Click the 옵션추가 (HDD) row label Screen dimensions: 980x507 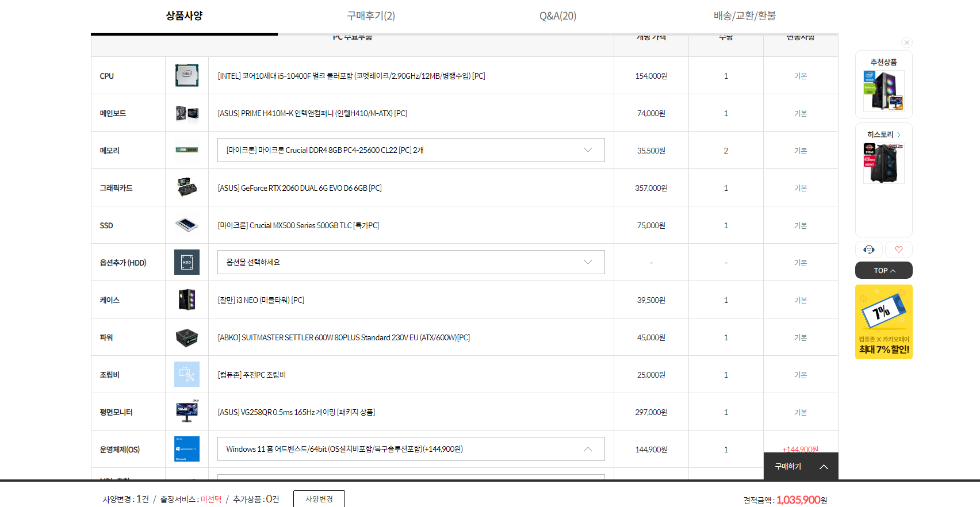click(123, 263)
